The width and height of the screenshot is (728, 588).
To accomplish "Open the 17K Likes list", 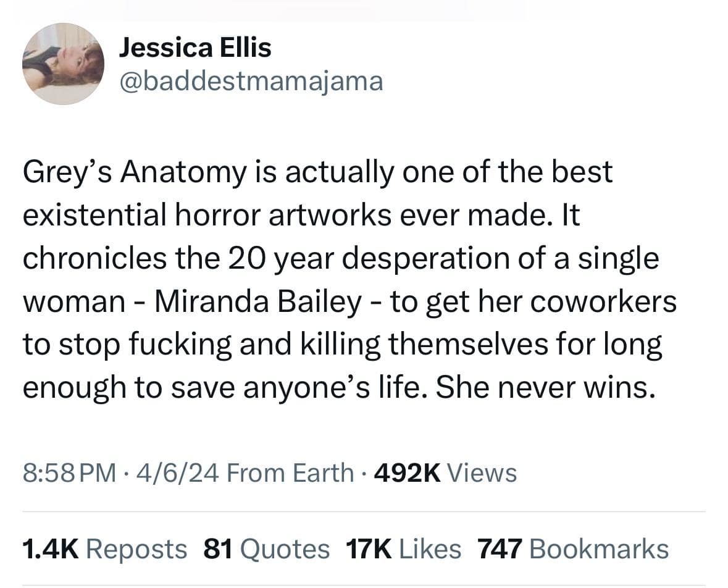I will pos(404,548).
